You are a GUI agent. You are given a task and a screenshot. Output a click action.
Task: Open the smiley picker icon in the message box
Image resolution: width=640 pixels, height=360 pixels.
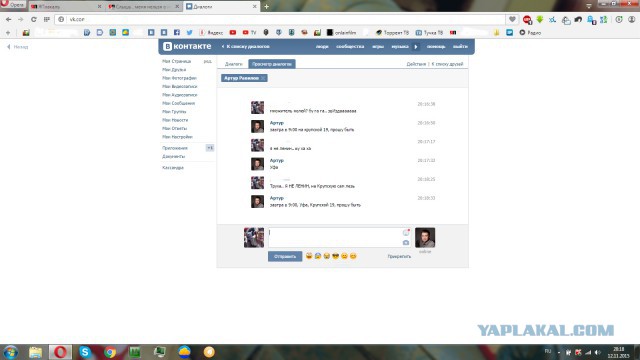tap(406, 232)
